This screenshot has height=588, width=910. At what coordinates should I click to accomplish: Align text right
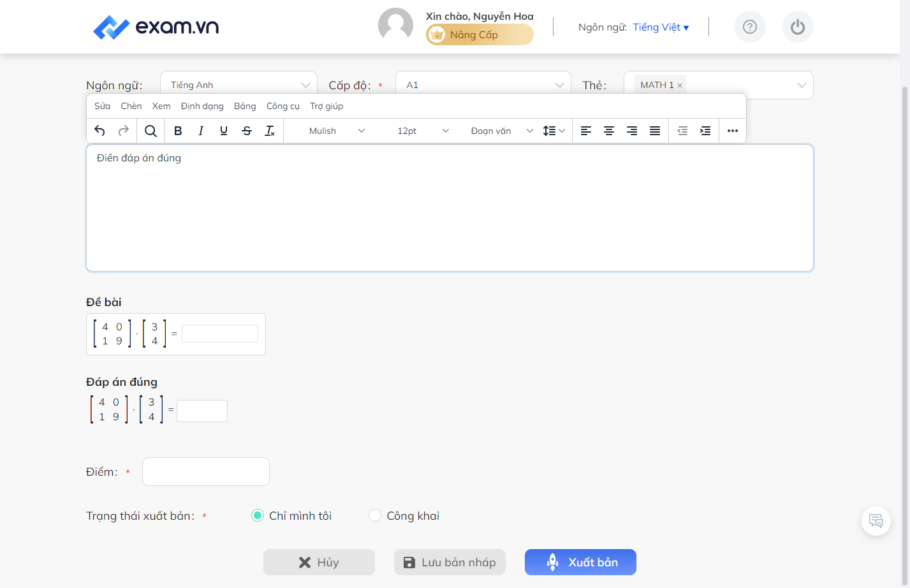coord(632,131)
